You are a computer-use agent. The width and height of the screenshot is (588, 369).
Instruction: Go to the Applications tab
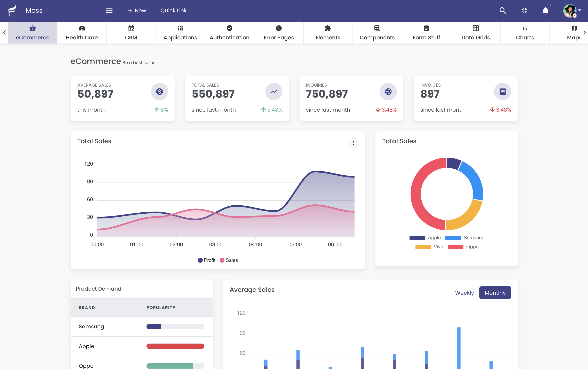coord(180,33)
